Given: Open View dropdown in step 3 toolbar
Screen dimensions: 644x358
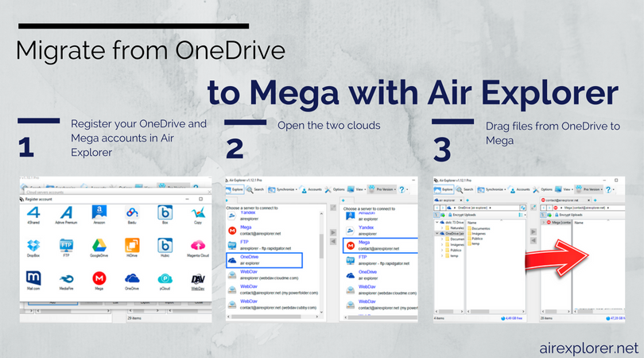Looking at the screenshot, I should point(565,189).
